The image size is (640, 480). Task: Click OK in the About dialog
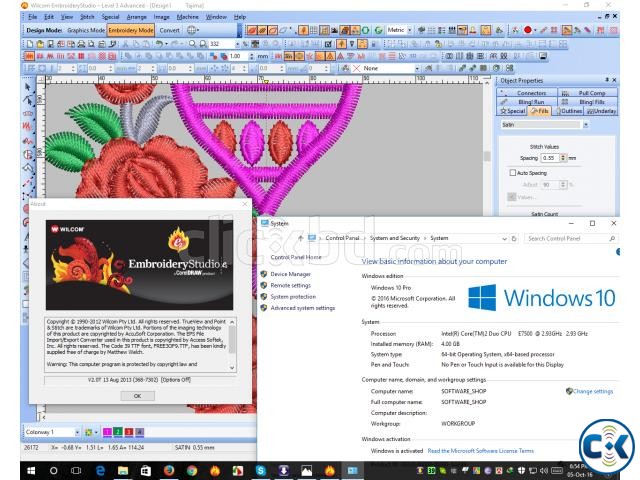[x=138, y=396]
